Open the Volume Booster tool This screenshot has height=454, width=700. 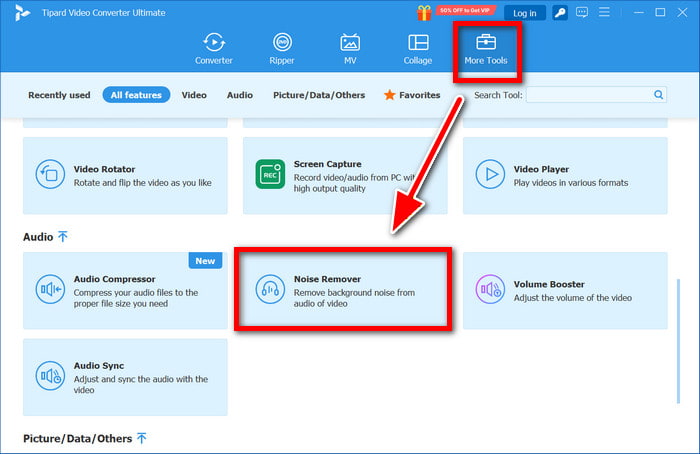pos(564,290)
